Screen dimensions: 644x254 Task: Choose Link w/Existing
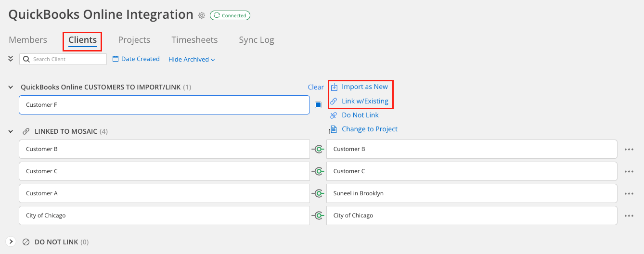tap(365, 101)
